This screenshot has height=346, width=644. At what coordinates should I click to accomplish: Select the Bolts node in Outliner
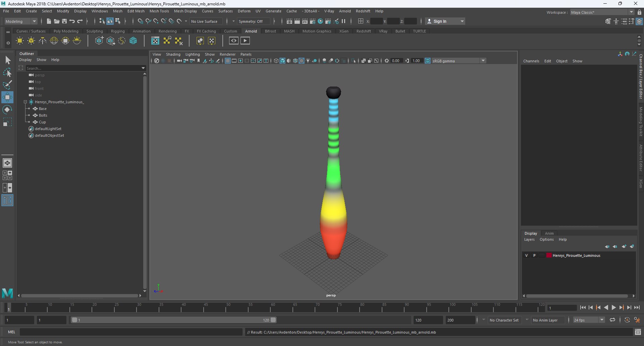click(43, 115)
